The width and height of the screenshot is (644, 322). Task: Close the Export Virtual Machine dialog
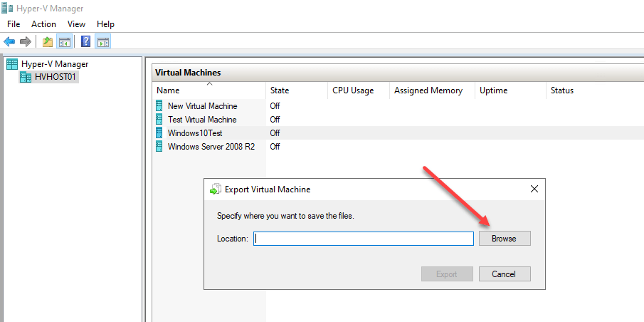click(534, 189)
